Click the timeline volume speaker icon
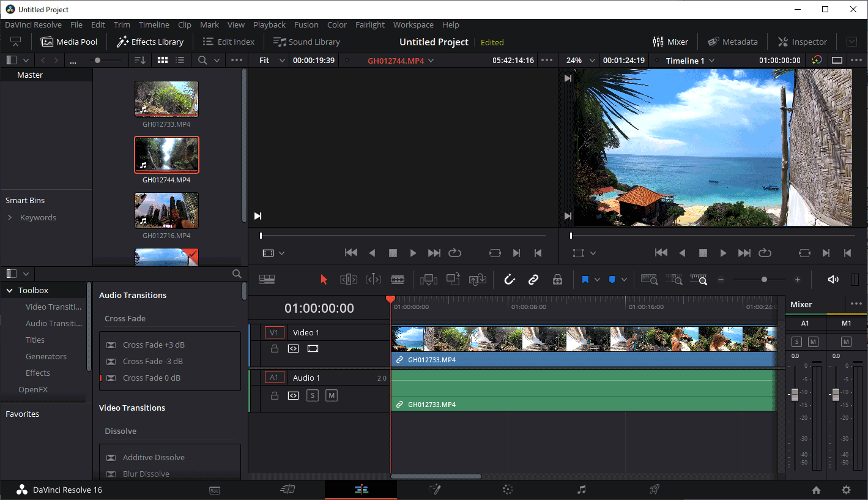The width and height of the screenshot is (868, 500). [x=833, y=280]
